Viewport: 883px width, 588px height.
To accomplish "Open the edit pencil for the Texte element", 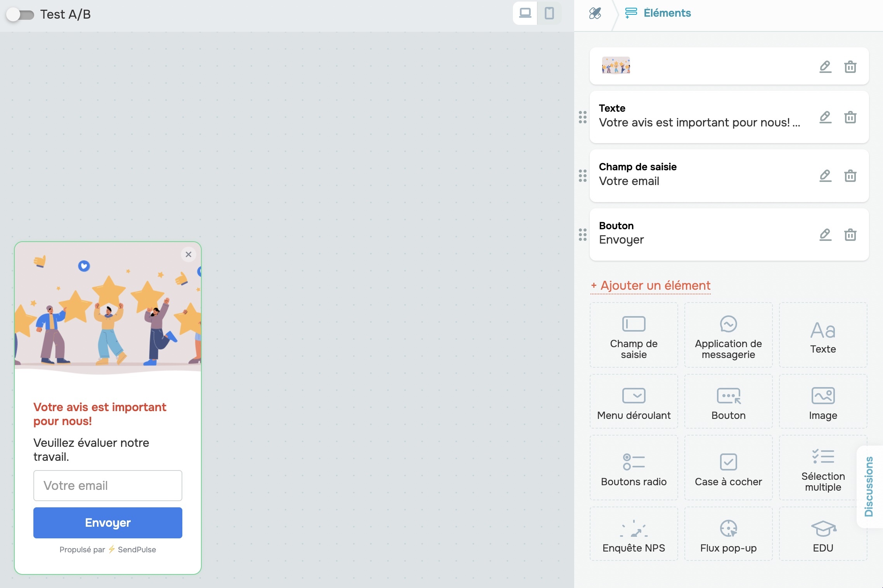I will coord(825,117).
